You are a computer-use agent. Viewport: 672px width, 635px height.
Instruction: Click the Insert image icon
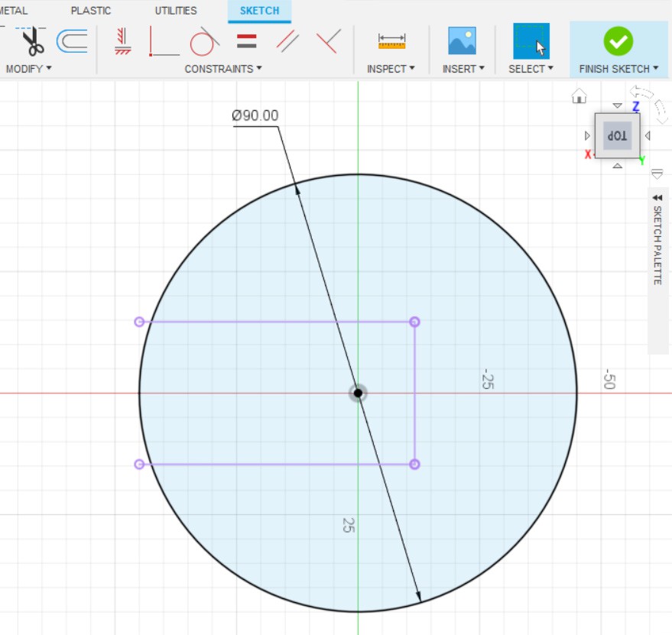(462, 41)
